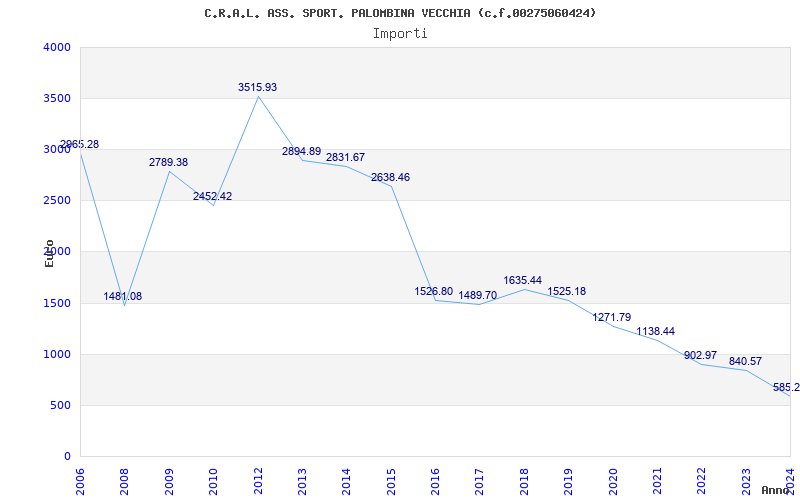Screen dimensions: 800x500
Task: Click the y-axis tick label 500
Action: click(59, 406)
